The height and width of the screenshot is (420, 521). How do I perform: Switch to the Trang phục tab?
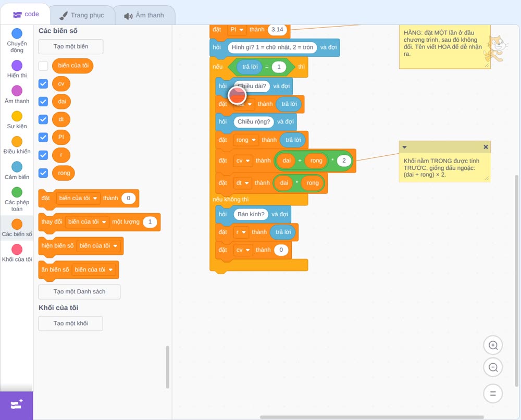coord(82,15)
